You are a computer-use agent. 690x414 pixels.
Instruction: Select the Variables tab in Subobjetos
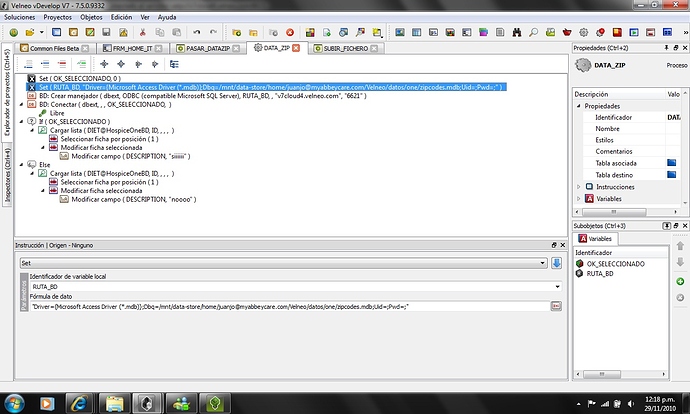(x=595, y=238)
